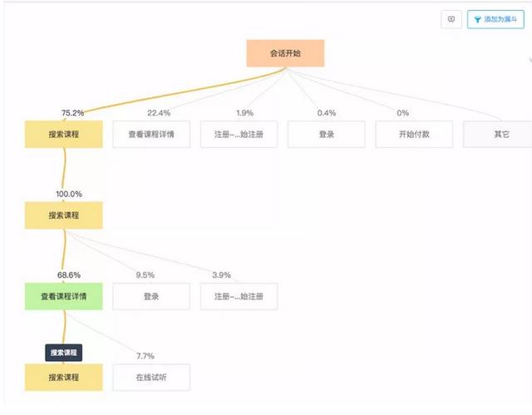Pick the 注册-...始注册 node under 3.9%

point(239,296)
